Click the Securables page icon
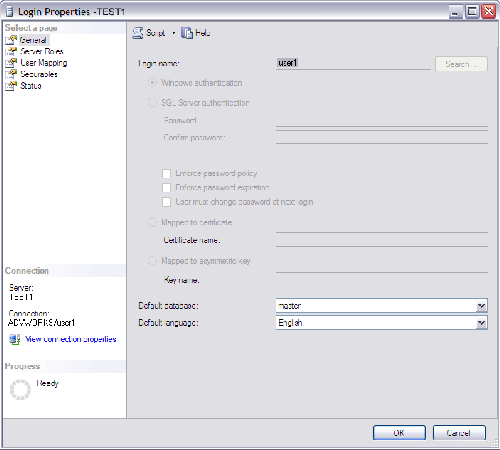 [11, 74]
